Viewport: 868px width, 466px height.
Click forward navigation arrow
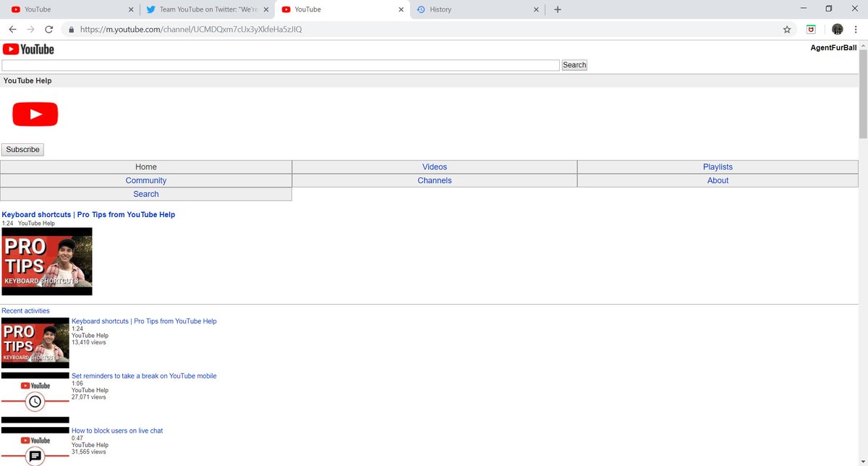tap(30, 30)
